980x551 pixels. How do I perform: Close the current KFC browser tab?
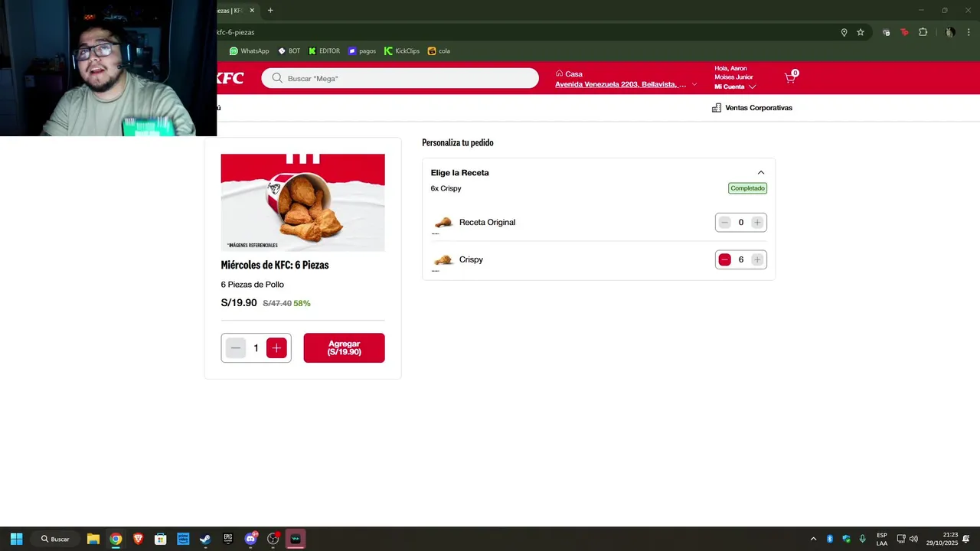click(x=252, y=11)
